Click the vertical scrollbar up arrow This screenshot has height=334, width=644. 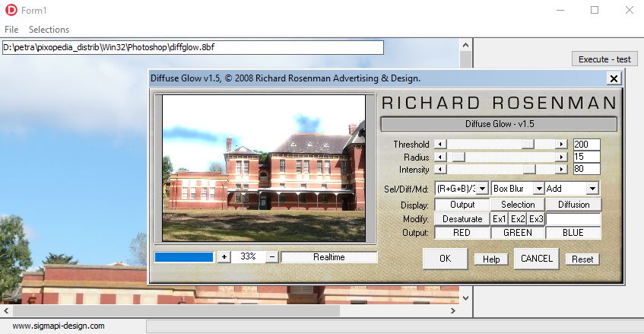(465, 45)
